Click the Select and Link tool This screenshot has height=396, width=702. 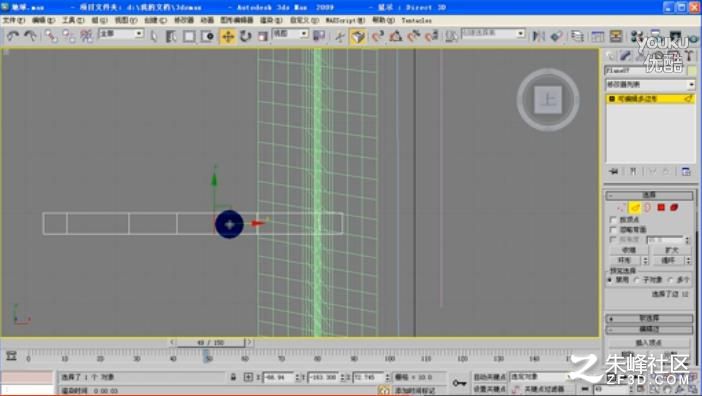51,36
